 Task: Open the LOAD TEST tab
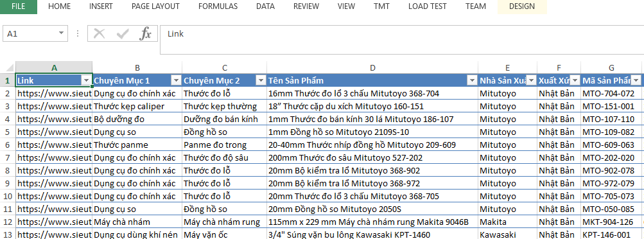click(427, 6)
